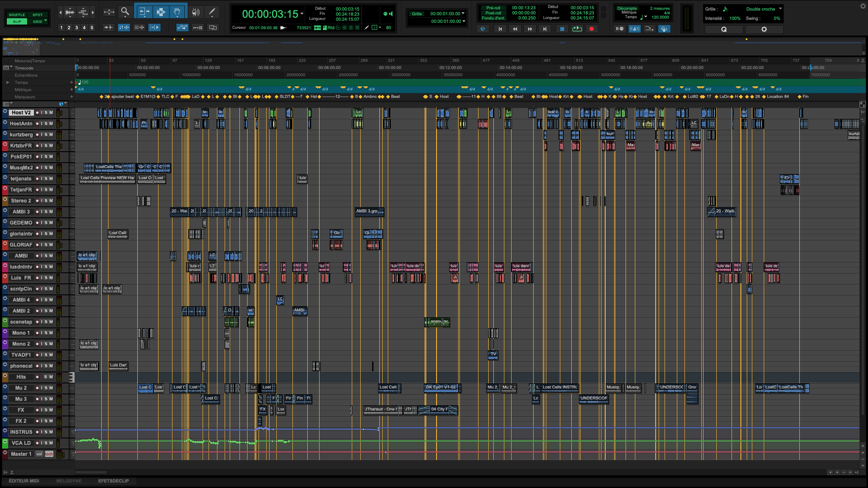
Task: Open the main counter format dropdown arrow
Action: coord(302,14)
